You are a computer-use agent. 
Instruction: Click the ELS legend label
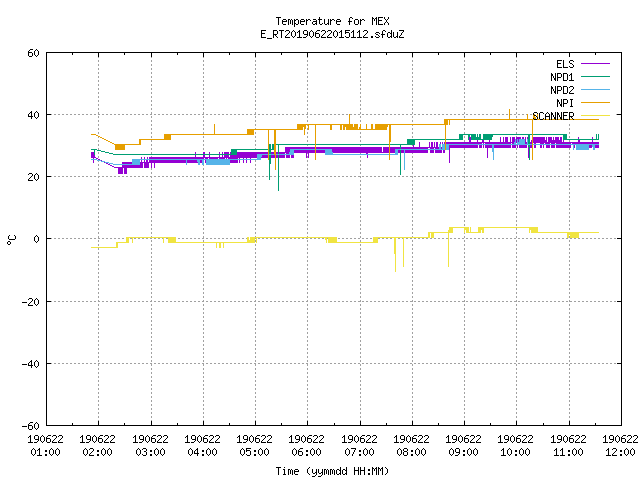click(x=565, y=64)
